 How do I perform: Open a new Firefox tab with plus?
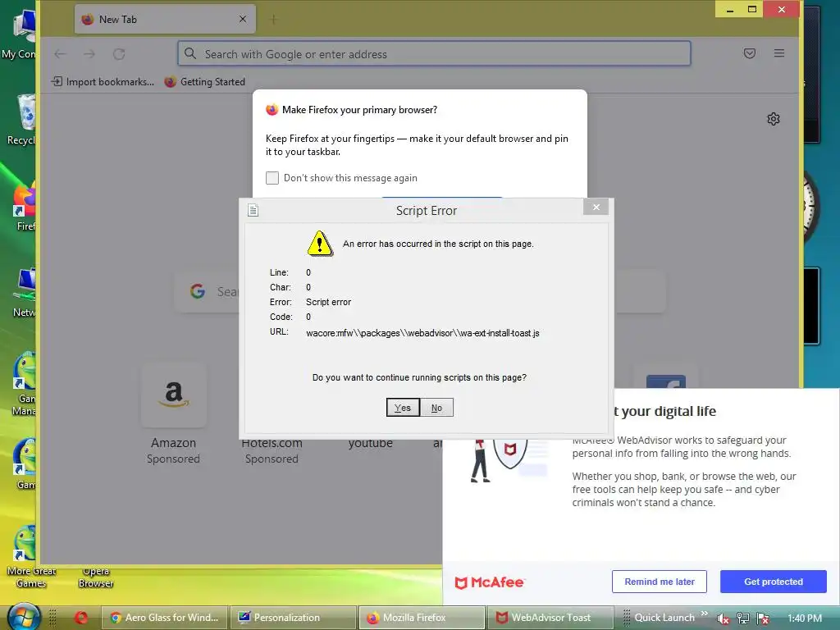[274, 20]
